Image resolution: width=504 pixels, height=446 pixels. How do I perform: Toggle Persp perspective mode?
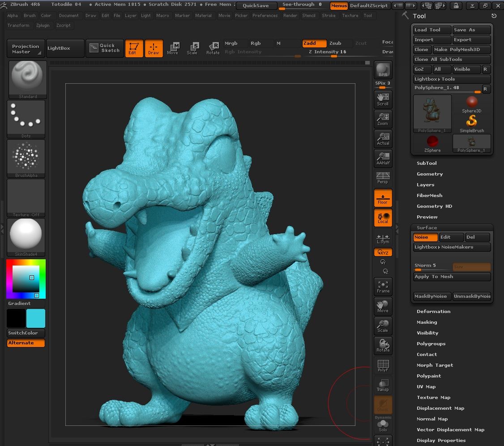coord(383,177)
